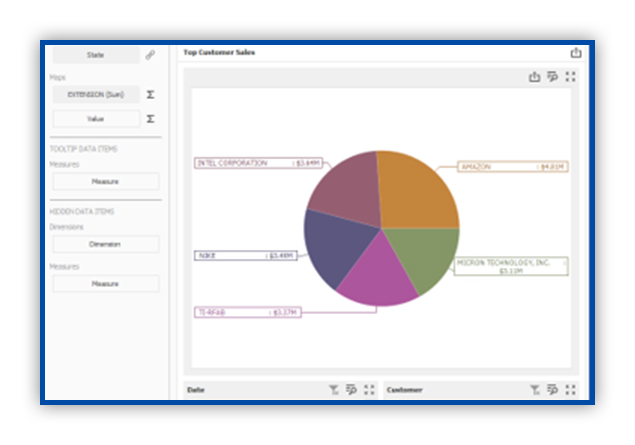The image size is (635, 445).
Task: Click Dimension placeholder under Hidden Data Items
Action: (x=106, y=244)
